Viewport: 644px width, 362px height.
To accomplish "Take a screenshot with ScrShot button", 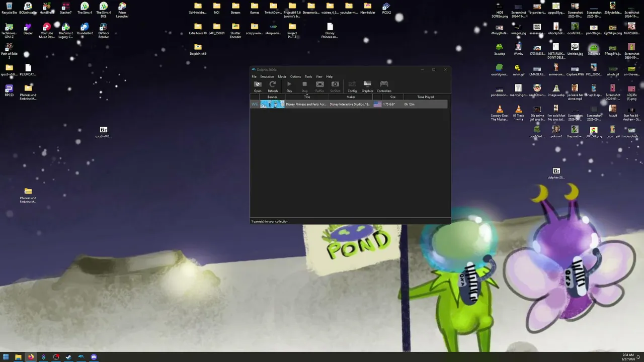I will click(x=335, y=86).
